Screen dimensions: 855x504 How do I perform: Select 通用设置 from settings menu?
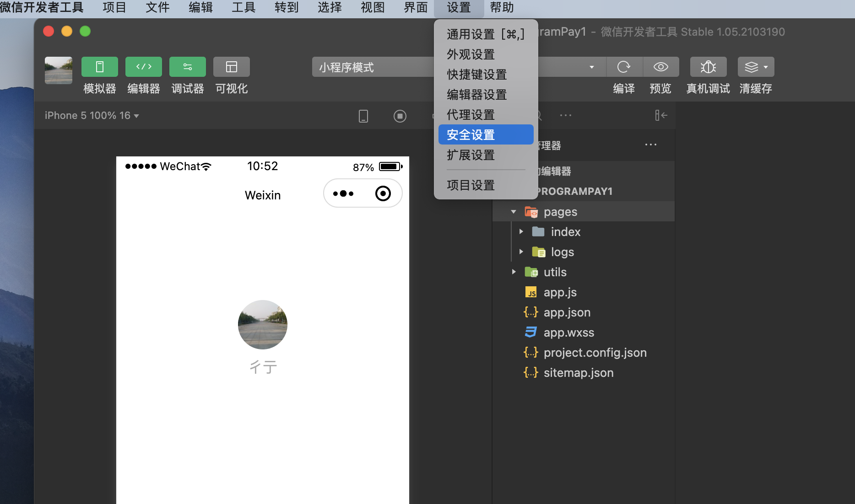pos(486,34)
